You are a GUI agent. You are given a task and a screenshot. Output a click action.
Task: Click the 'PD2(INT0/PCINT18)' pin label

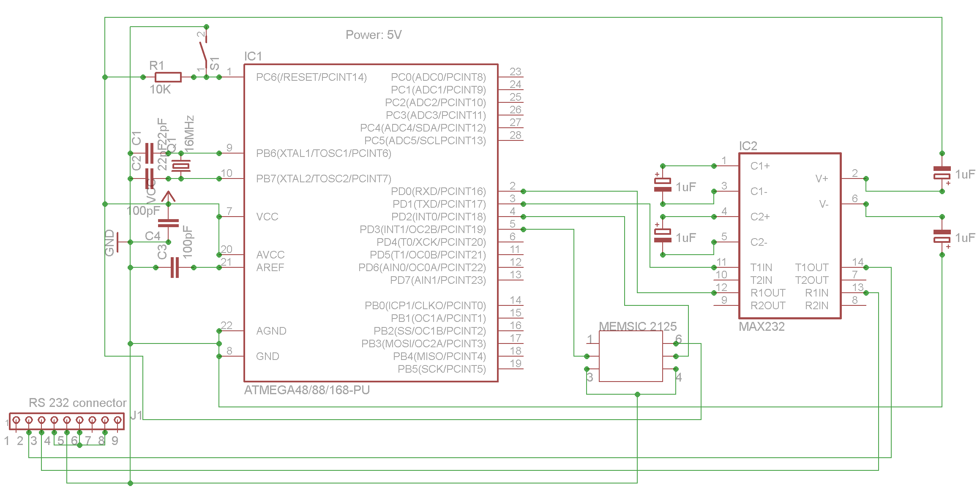click(439, 217)
